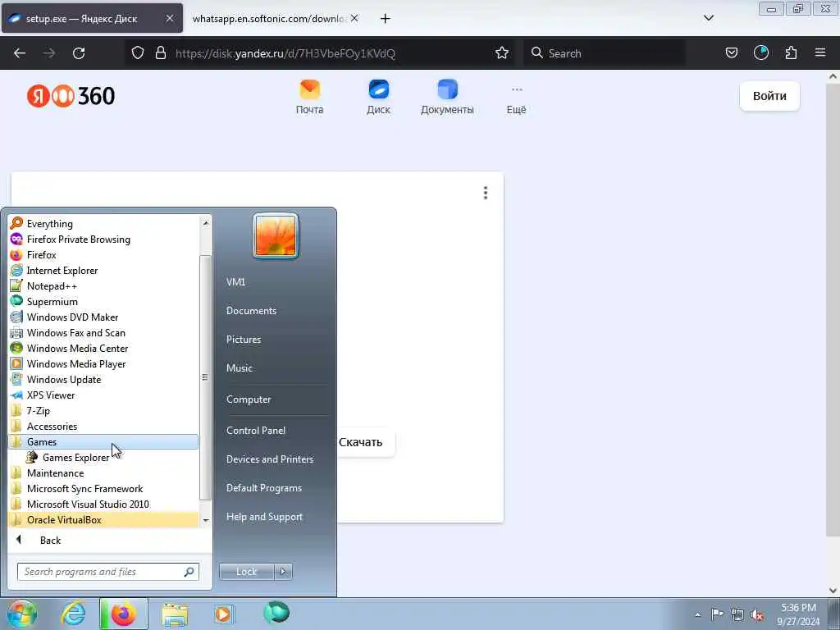The width and height of the screenshot is (840, 630).
Task: Expand the Accessories folder
Action: 103,427
